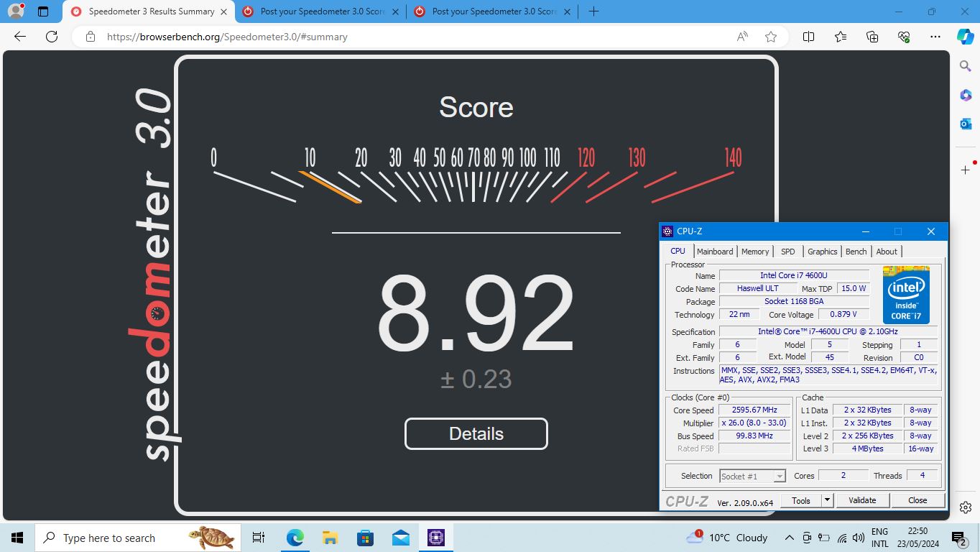Click CPU-Z taskbar icon
The width and height of the screenshot is (980, 552).
pos(435,538)
